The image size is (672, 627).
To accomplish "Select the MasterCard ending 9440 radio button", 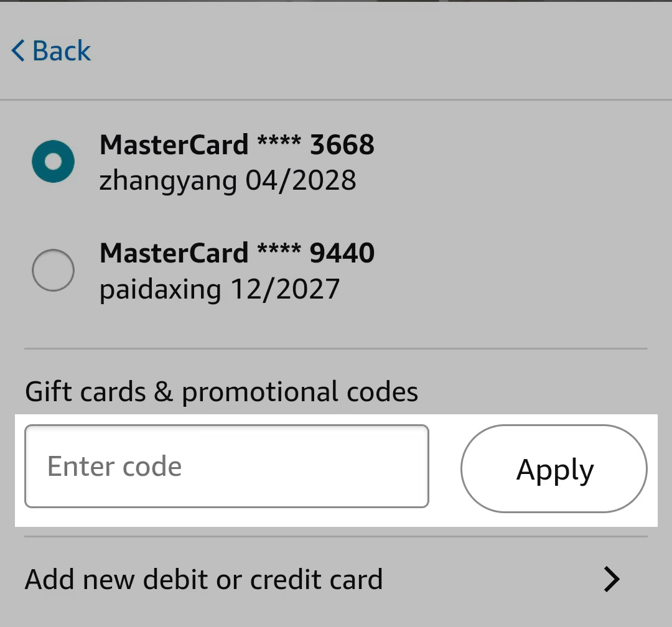I will pyautogui.click(x=54, y=270).
